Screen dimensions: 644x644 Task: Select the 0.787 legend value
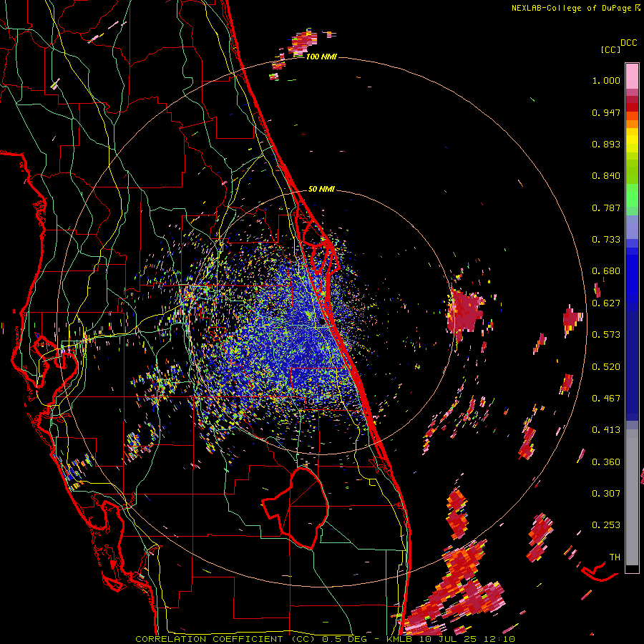[606, 208]
